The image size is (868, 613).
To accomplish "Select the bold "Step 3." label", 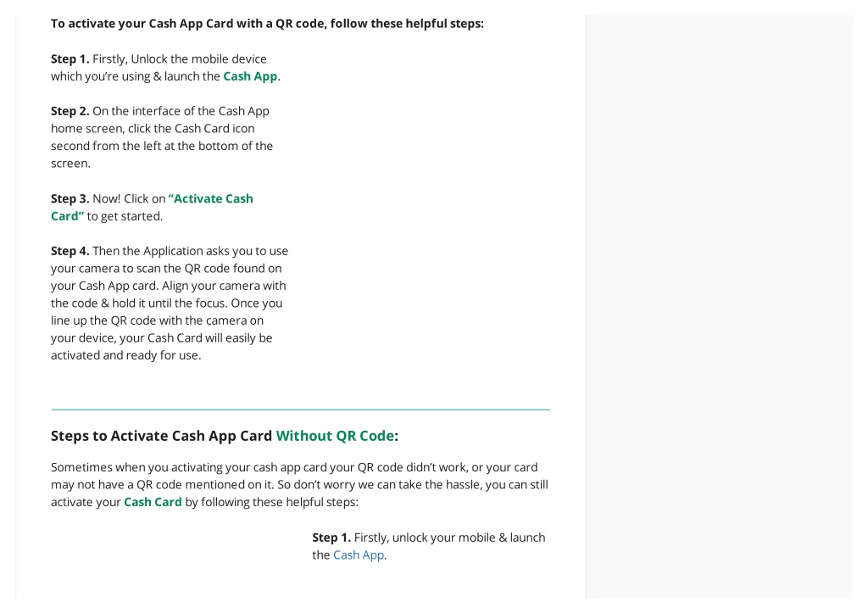I will pyautogui.click(x=70, y=198).
